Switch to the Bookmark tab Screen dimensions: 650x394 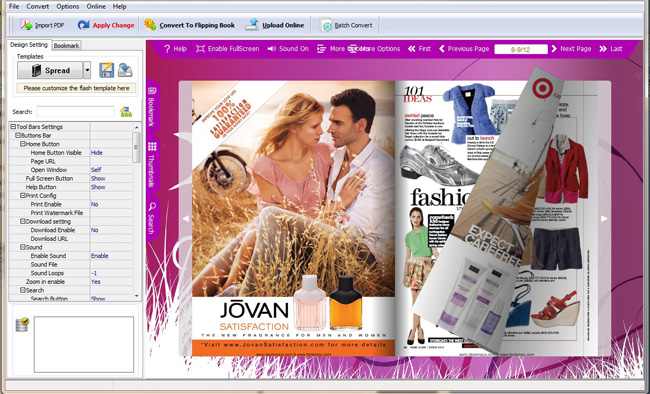pos(66,46)
